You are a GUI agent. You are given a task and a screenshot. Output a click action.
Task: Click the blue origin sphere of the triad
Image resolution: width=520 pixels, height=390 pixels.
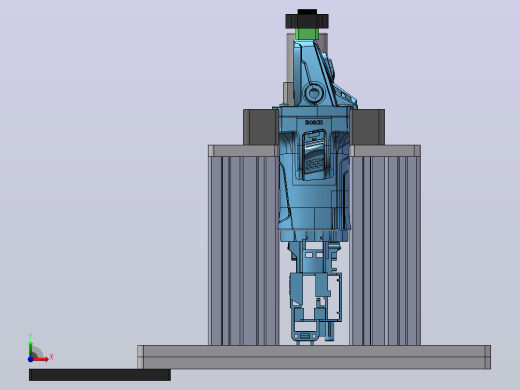pos(30,359)
